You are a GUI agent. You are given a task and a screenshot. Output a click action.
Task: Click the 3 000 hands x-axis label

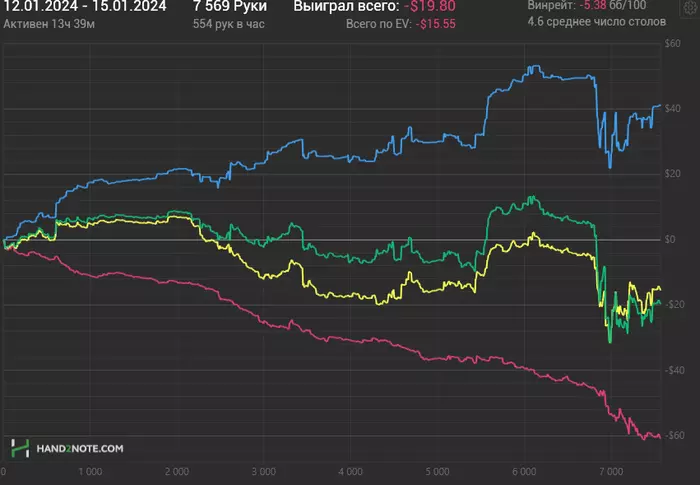(263, 472)
